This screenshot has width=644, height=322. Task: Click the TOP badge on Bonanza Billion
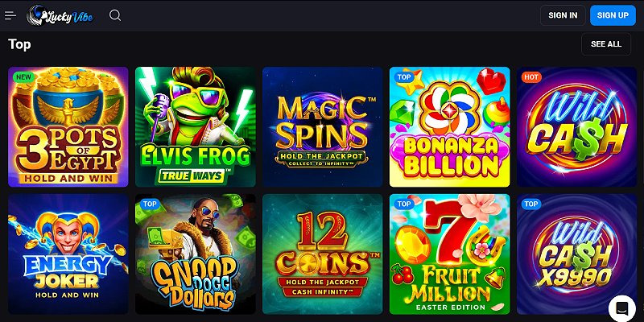404,76
